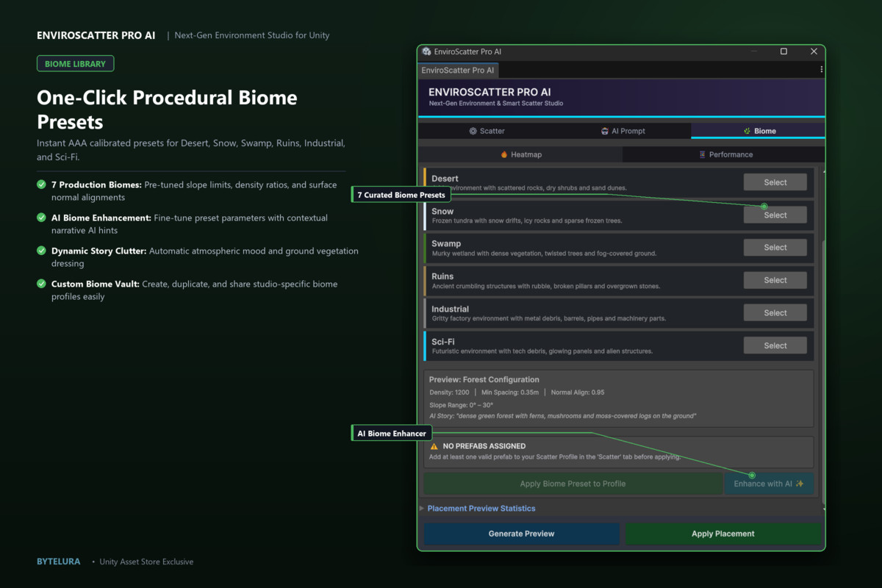Click the AI Story description line
Image resolution: width=882 pixels, height=588 pixels.
pyautogui.click(x=563, y=416)
